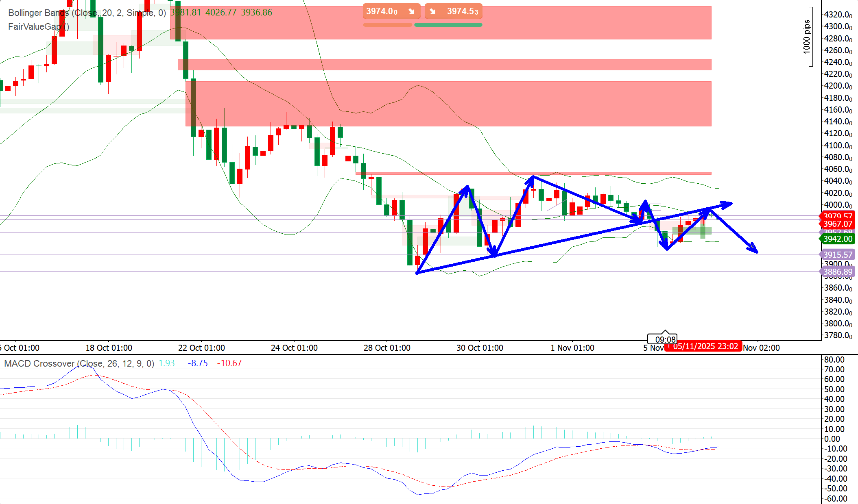Screen dimensions: 858x504
Task: Click the 05/11/2025 23:02 crosshair date label
Action: [x=703, y=346]
